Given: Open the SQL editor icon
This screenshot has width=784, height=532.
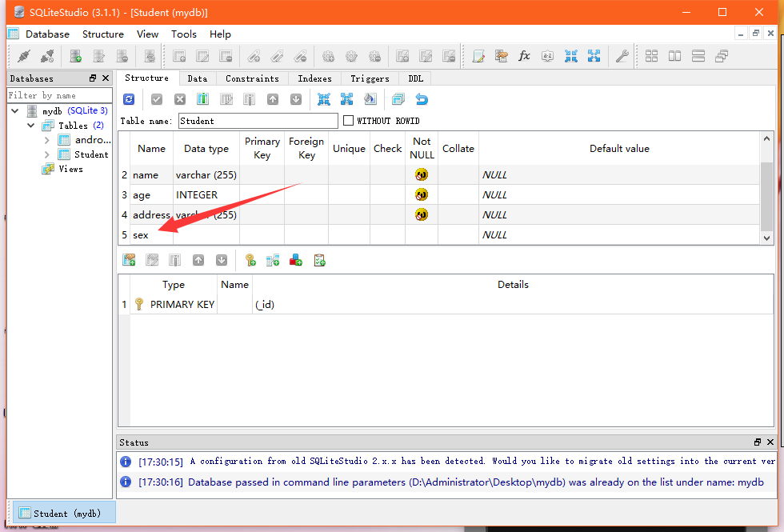Looking at the screenshot, I should coord(478,56).
